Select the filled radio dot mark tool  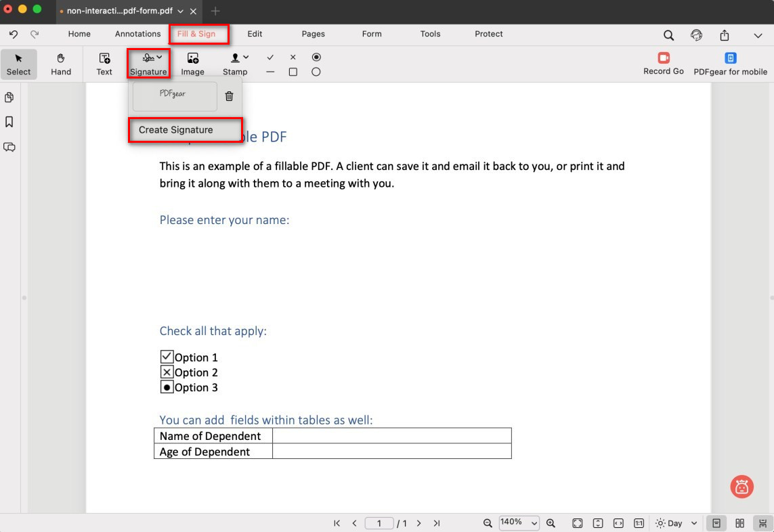[316, 58]
